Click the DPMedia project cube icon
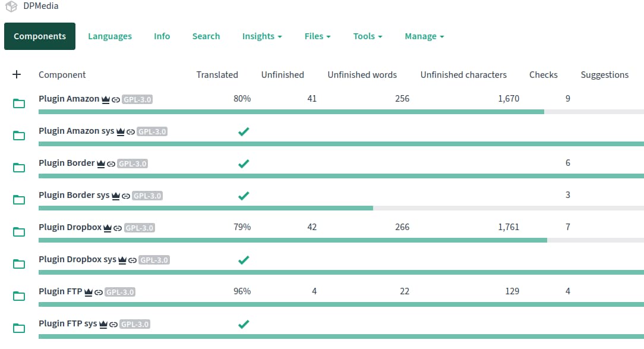The image size is (644, 349). click(11, 7)
